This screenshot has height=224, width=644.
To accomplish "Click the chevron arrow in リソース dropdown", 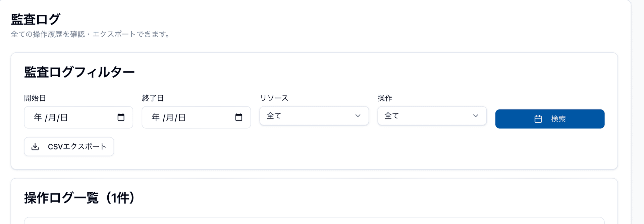I will (x=358, y=116).
